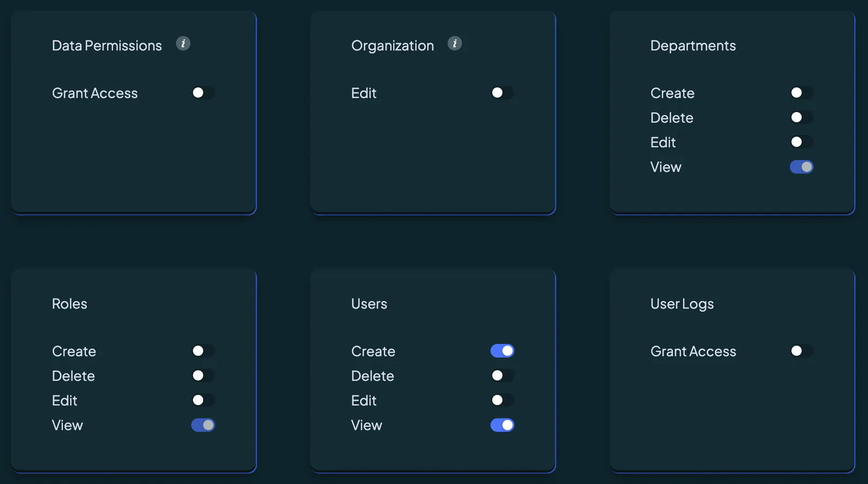Screen dimensions: 868x484
Task: Click the Delete label in Roles card
Action: click(73, 376)
